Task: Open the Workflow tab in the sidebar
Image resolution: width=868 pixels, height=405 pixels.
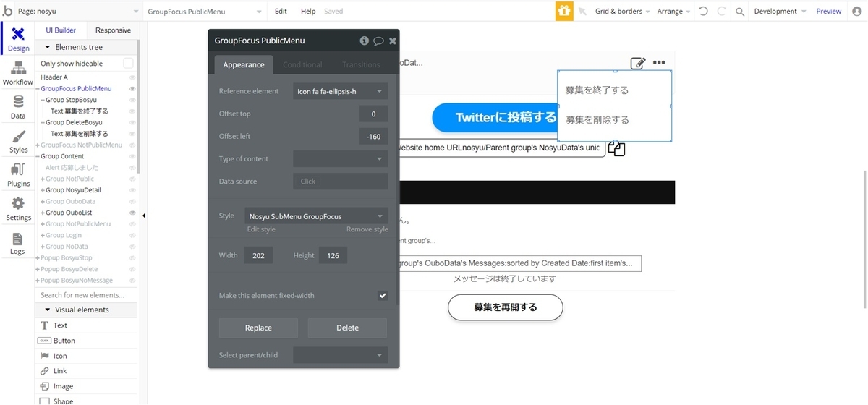Action: (x=18, y=74)
